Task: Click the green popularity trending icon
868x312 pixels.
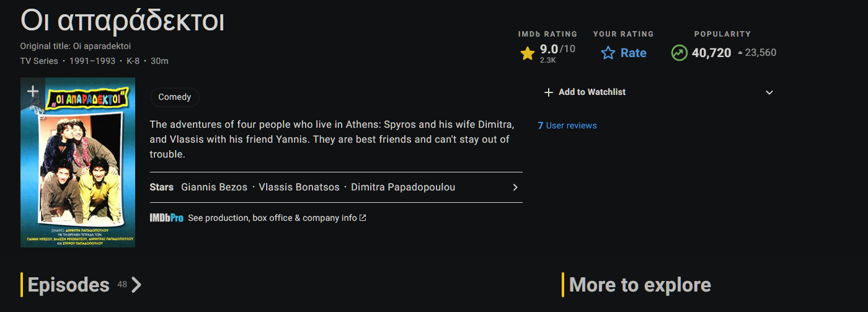Action: pos(680,53)
